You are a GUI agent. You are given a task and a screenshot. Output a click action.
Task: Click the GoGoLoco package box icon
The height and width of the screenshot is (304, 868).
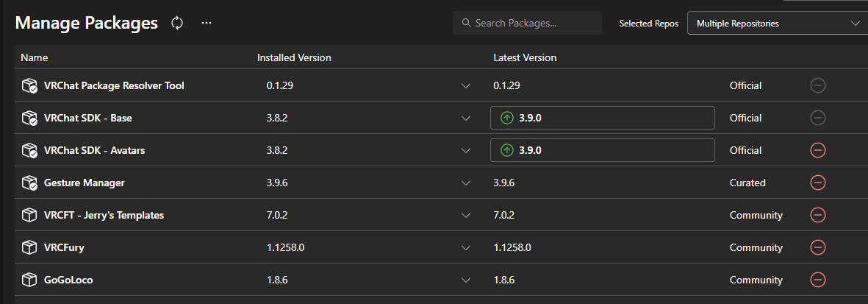coord(29,280)
